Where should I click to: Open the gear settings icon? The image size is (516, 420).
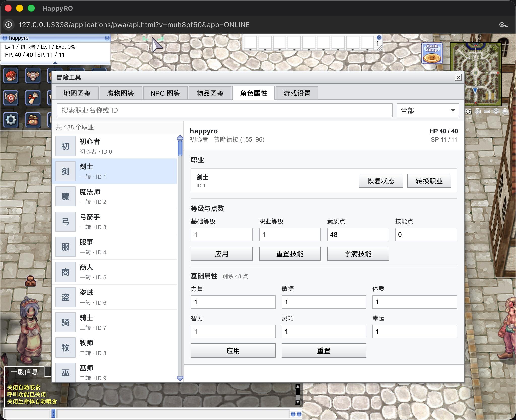(11, 120)
